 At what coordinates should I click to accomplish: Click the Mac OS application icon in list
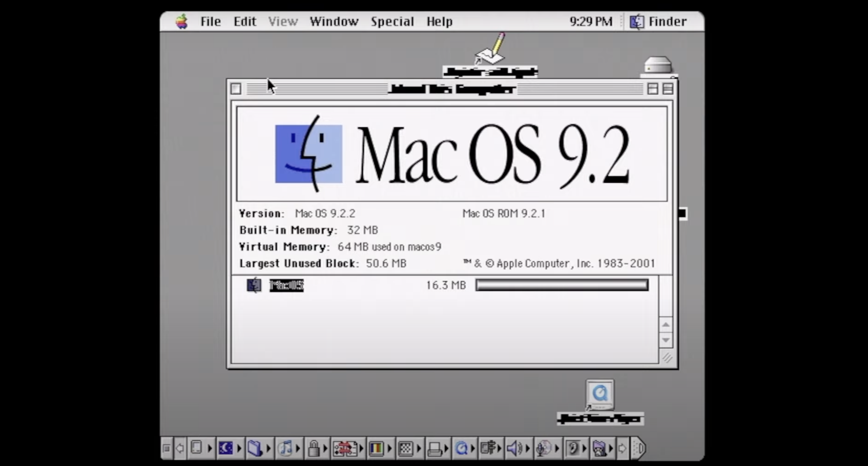pos(254,285)
